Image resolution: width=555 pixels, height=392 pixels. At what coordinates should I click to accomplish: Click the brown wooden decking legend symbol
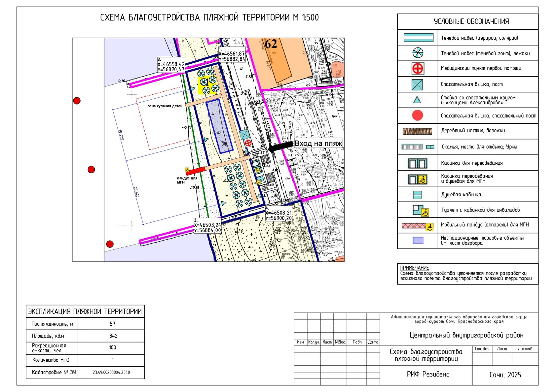pyautogui.click(x=417, y=131)
